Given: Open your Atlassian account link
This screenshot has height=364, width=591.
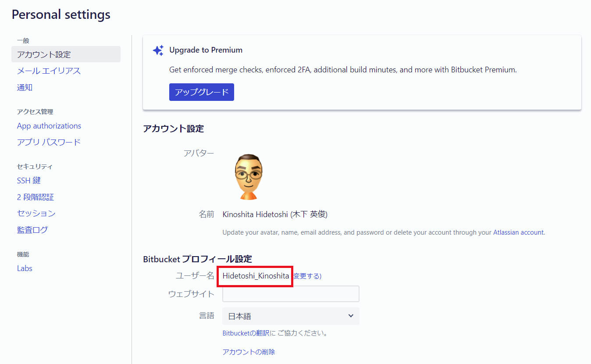Looking at the screenshot, I should coord(519,232).
